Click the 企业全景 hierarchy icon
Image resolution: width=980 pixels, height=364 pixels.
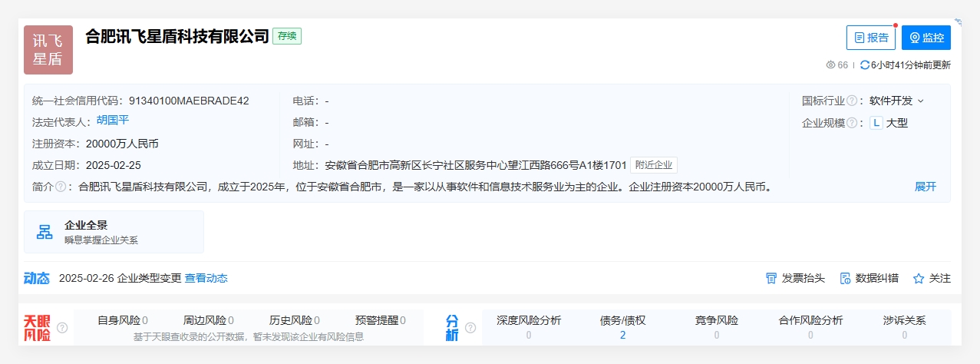[45, 232]
